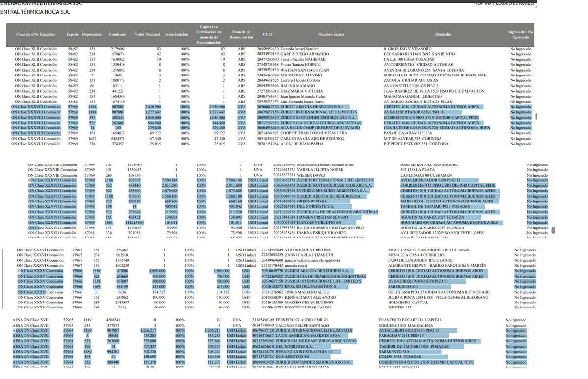The width and height of the screenshot is (588, 379).
Task: Select account 'BVSA SD AXIS ESTRATEGIA 13'
Action: (304, 352)
